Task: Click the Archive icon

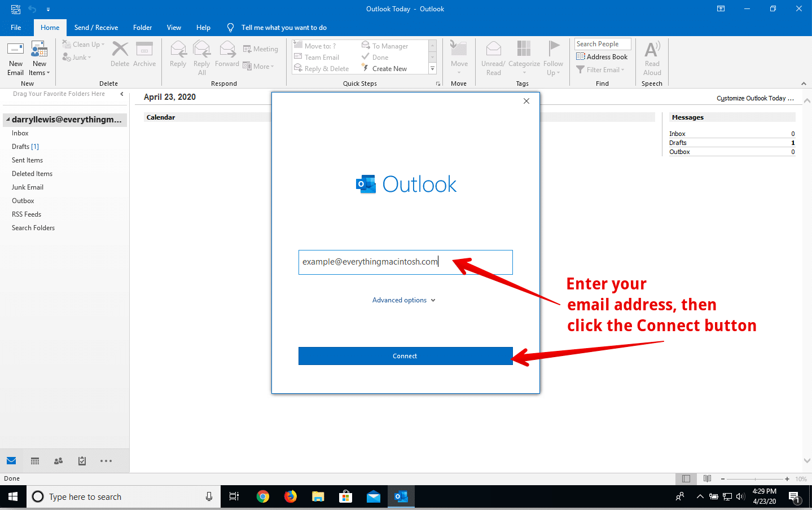Action: click(x=144, y=49)
